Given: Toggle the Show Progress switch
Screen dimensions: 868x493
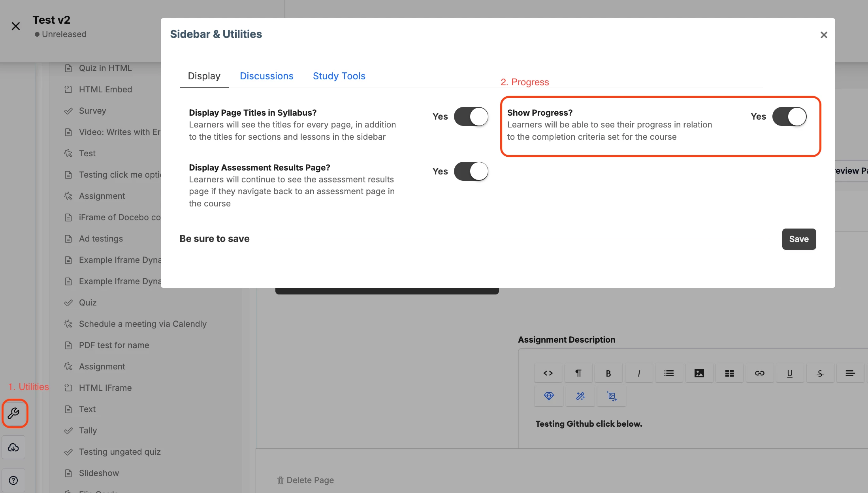Looking at the screenshot, I should [x=789, y=116].
